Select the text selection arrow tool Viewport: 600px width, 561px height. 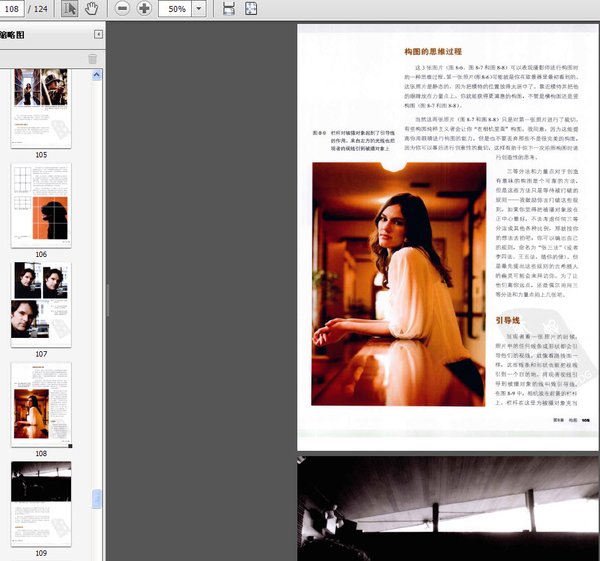[70, 8]
